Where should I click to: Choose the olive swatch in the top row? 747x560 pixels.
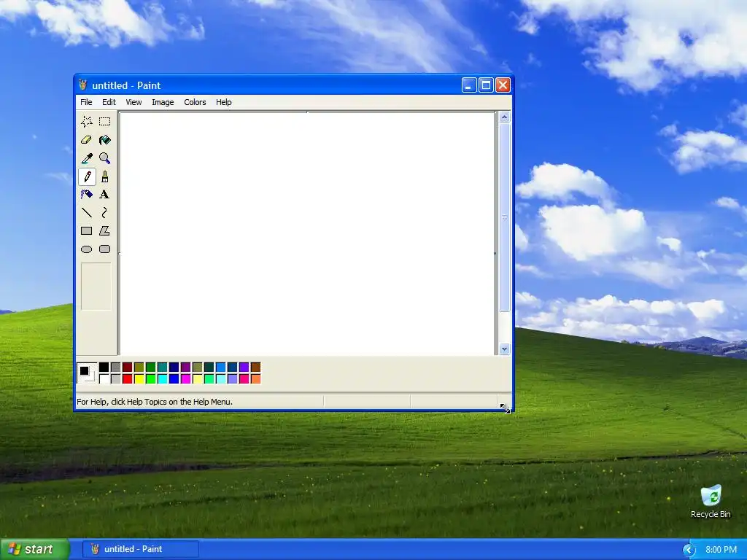click(139, 367)
